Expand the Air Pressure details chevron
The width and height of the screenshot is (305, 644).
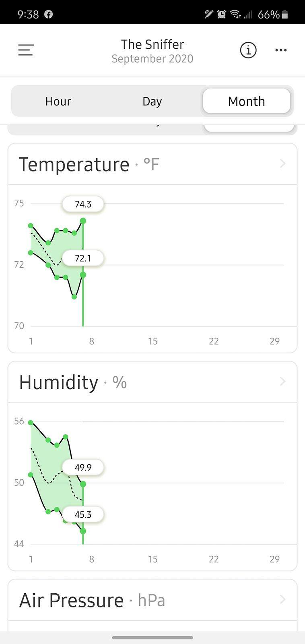tap(282, 600)
